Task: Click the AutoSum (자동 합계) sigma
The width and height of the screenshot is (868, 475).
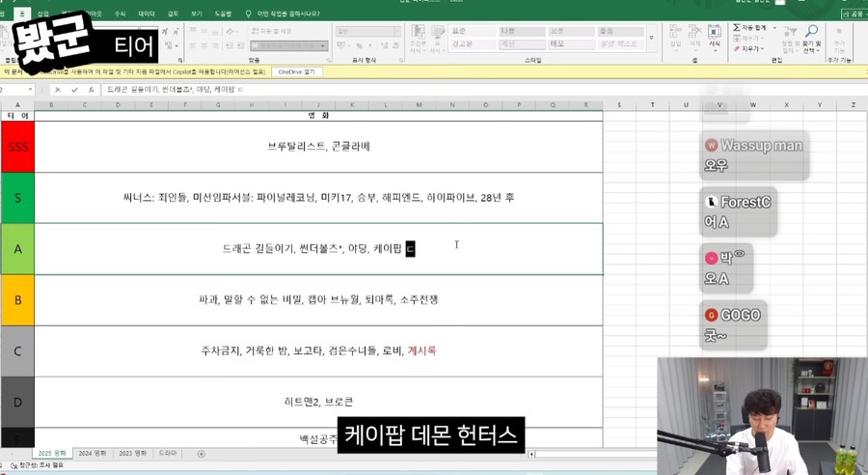Action: pos(737,27)
